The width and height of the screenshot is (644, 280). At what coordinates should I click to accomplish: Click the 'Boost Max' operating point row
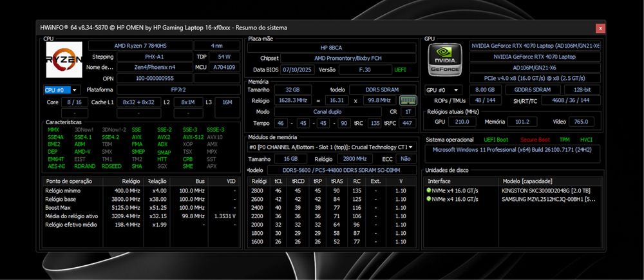141,208
